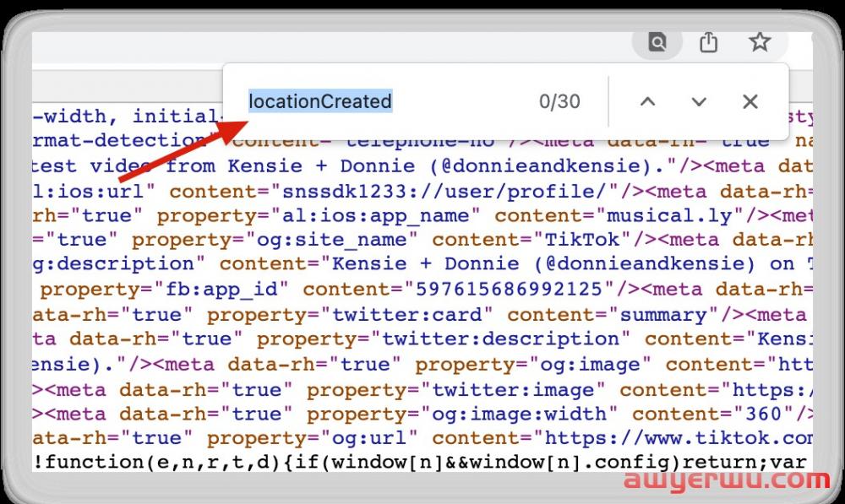Click the find-in-page magnifier icon

pos(657,41)
